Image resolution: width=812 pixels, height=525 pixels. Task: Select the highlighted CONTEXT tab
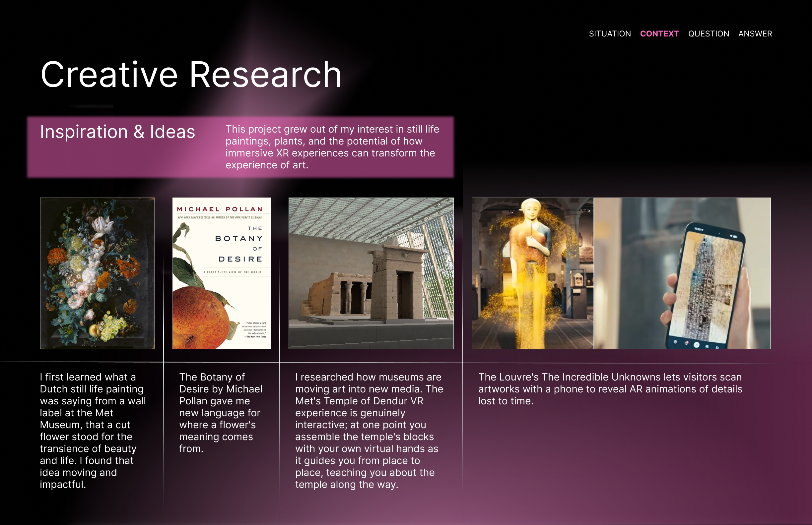click(659, 34)
